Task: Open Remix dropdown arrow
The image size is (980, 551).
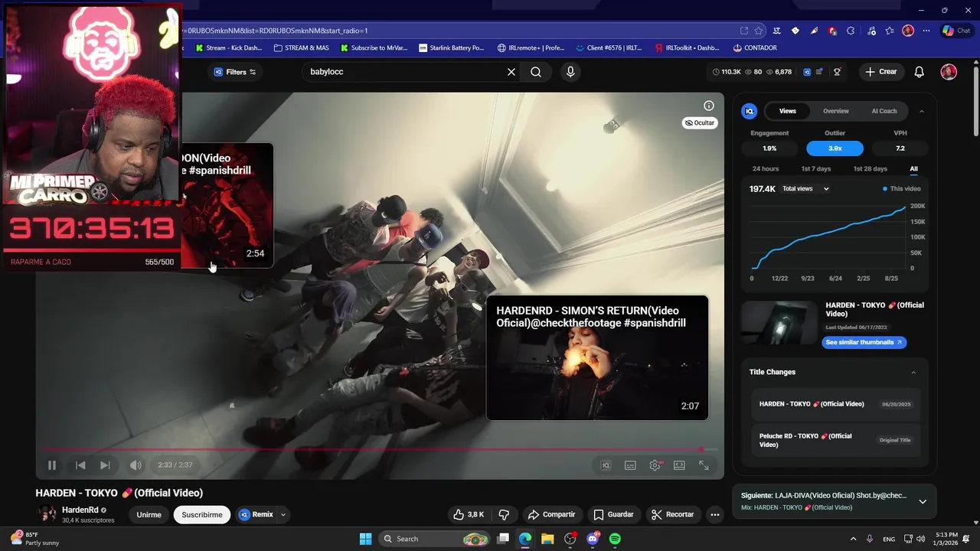Action: point(283,514)
